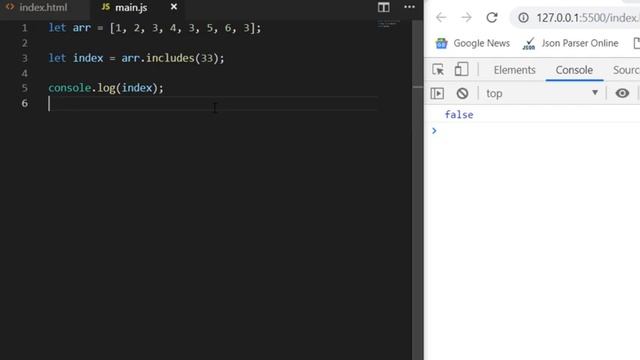The height and width of the screenshot is (360, 640).
Task: Clear the console output
Action: [462, 93]
